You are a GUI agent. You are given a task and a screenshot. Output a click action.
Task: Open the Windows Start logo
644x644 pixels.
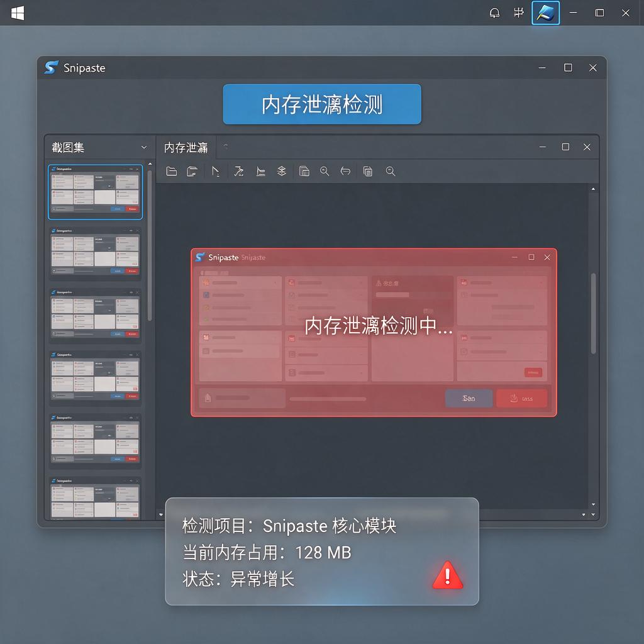tap(17, 13)
